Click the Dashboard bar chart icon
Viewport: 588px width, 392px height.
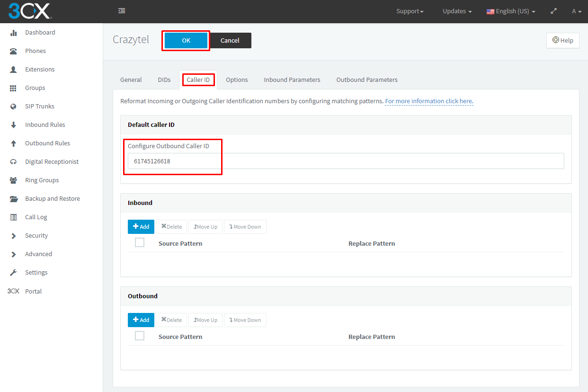click(14, 33)
